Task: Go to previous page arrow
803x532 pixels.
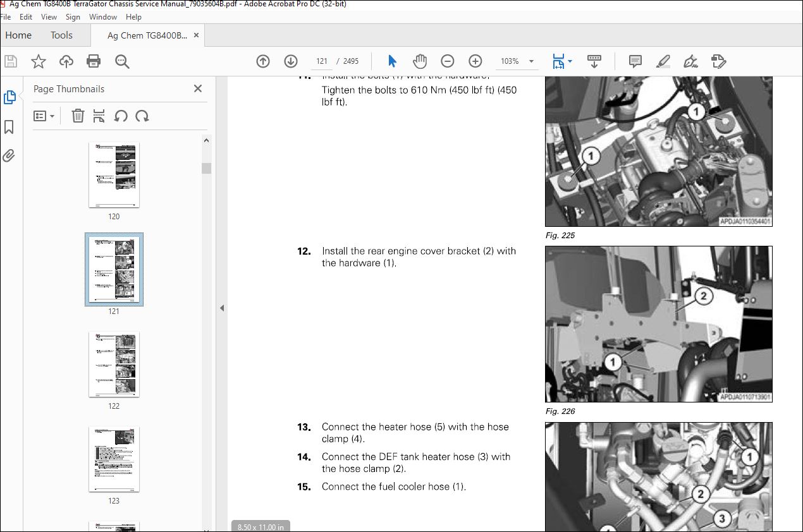Action: tap(263, 61)
